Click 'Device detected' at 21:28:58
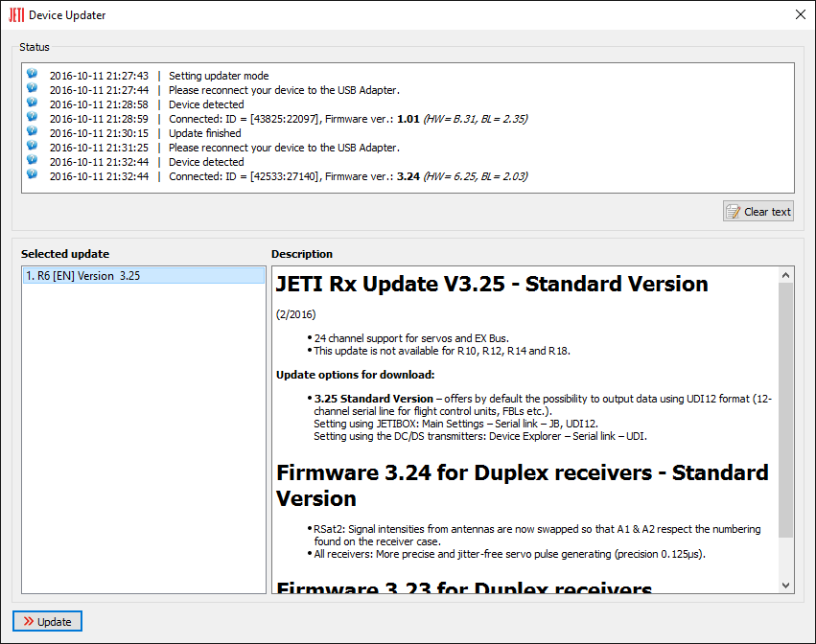 click(x=206, y=104)
